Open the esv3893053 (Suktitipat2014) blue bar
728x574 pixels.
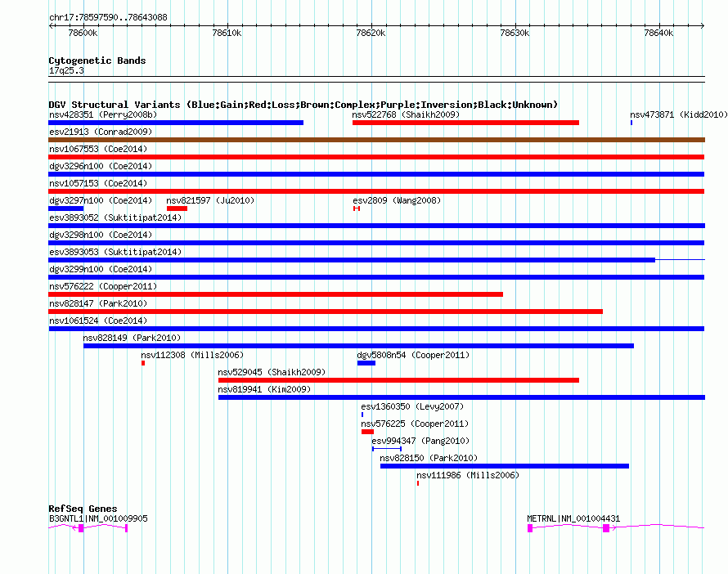tap(376, 260)
